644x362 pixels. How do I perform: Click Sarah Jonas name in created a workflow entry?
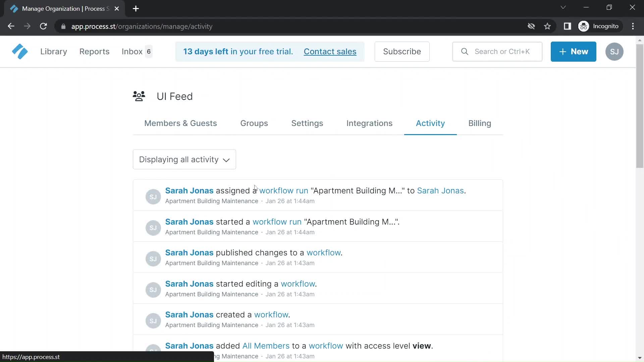(189, 315)
